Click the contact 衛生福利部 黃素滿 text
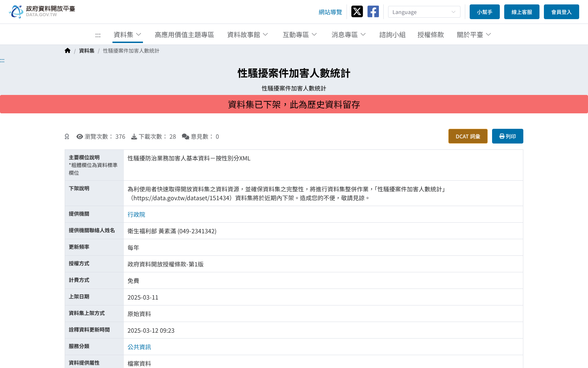Viewport: 588px width, 368px height. coord(172,231)
